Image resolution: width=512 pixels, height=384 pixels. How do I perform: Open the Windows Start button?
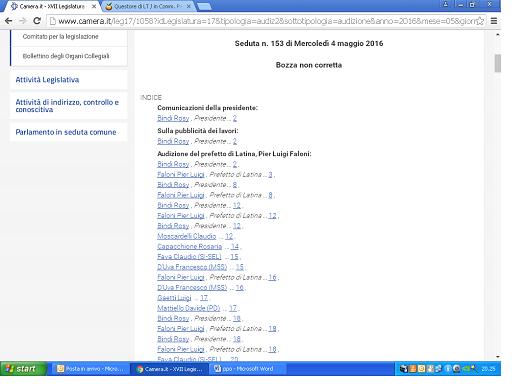point(23,369)
